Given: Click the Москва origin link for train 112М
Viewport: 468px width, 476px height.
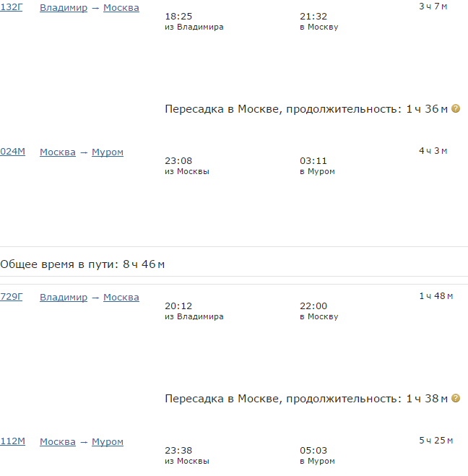Looking at the screenshot, I should [58, 442].
